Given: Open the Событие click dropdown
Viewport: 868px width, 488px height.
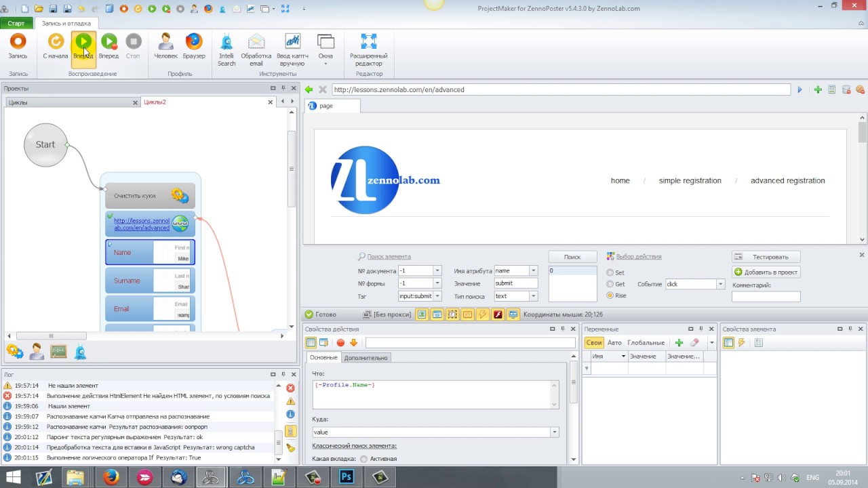Looking at the screenshot, I should [720, 284].
